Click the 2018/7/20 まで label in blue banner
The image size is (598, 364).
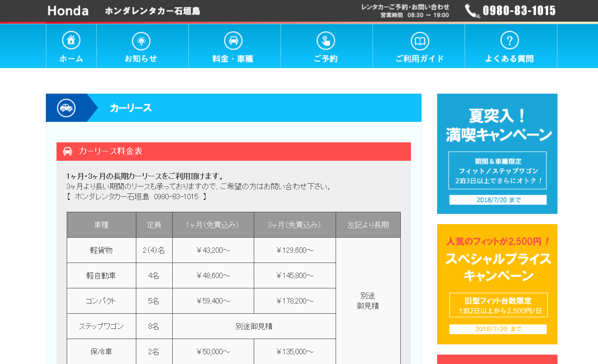click(x=498, y=200)
